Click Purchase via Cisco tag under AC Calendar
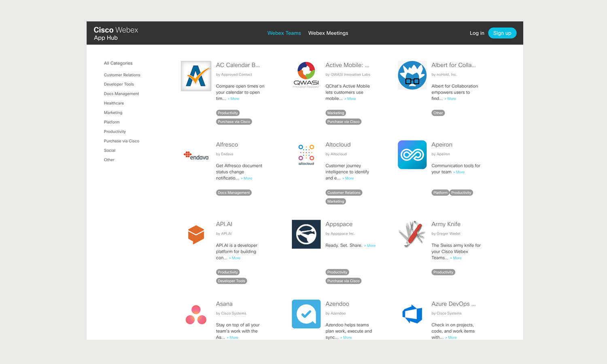Viewport: 607px width, 364px height. (x=234, y=122)
